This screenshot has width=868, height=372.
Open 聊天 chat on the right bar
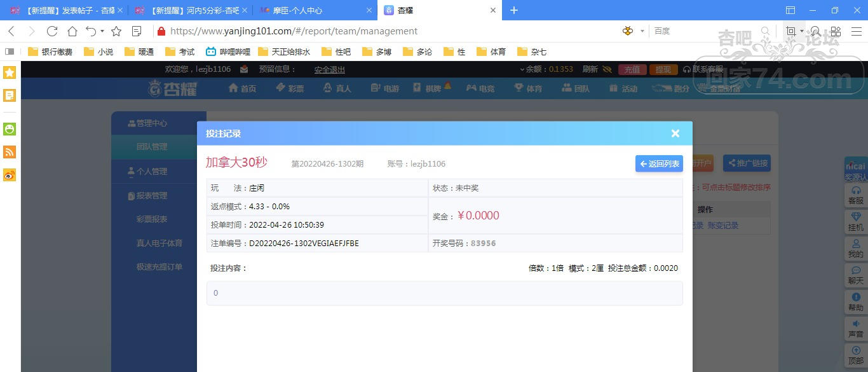(x=856, y=275)
